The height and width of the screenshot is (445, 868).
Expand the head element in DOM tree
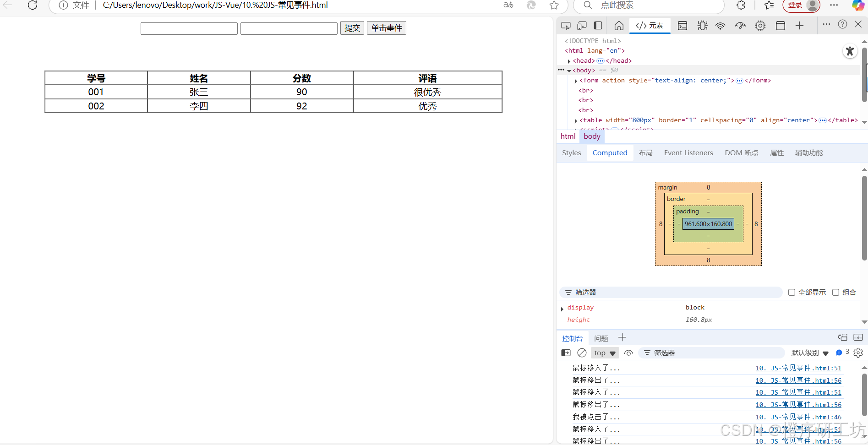click(x=568, y=60)
